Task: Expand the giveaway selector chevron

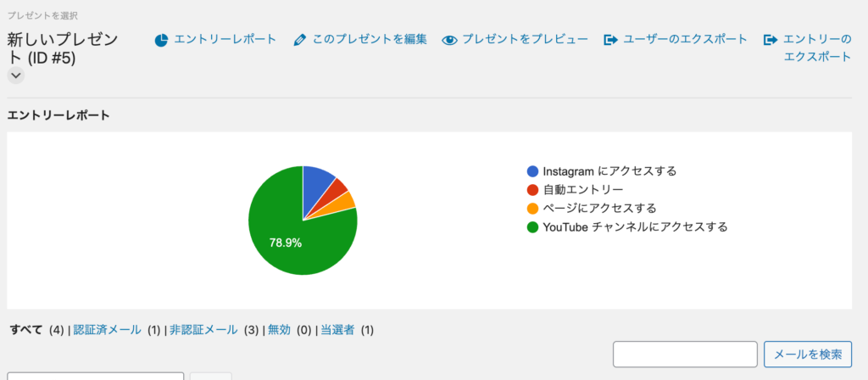Action: coord(16,75)
